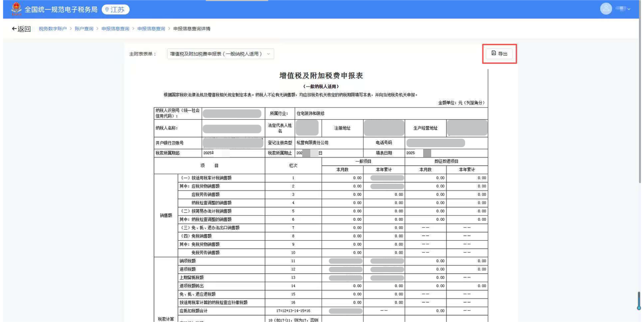The image size is (644, 322).
Task: Click the blue slider handle at bottom right
Action: [x=639, y=301]
